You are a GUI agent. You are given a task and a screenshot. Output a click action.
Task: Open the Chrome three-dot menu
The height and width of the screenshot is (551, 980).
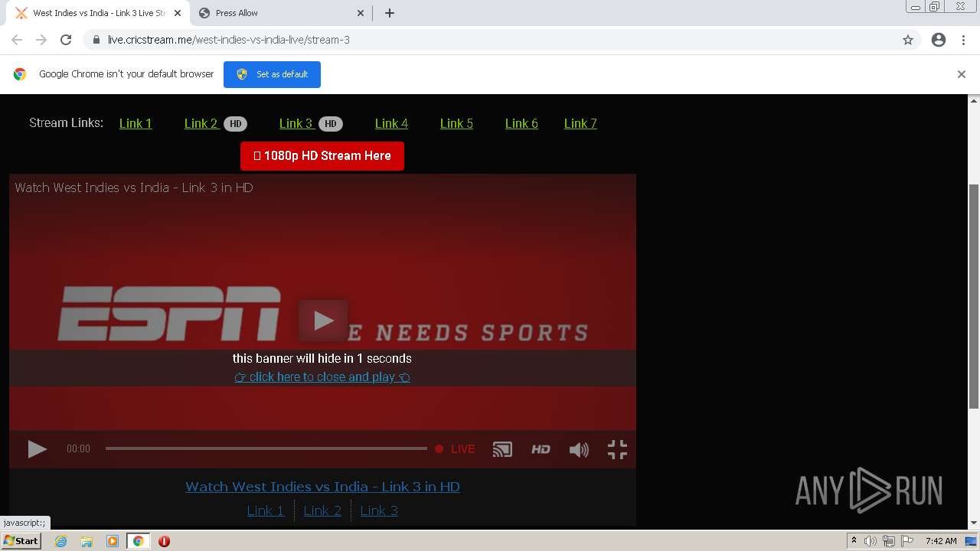click(x=963, y=40)
